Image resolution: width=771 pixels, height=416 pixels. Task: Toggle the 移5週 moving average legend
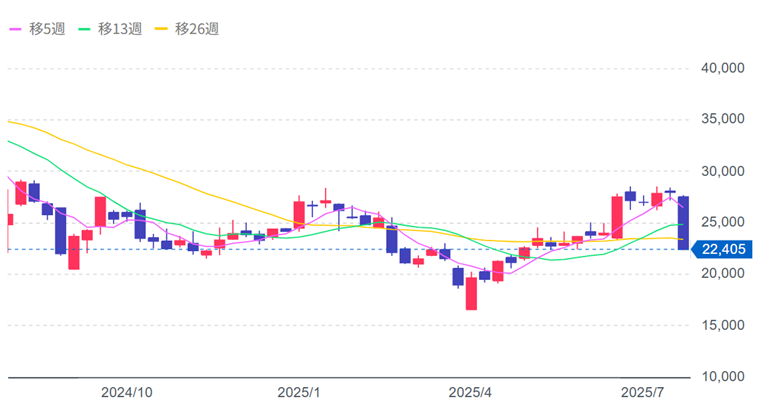click(x=37, y=29)
